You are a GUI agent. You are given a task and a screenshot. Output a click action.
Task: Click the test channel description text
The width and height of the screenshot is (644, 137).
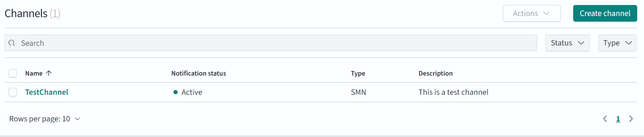[x=453, y=92]
